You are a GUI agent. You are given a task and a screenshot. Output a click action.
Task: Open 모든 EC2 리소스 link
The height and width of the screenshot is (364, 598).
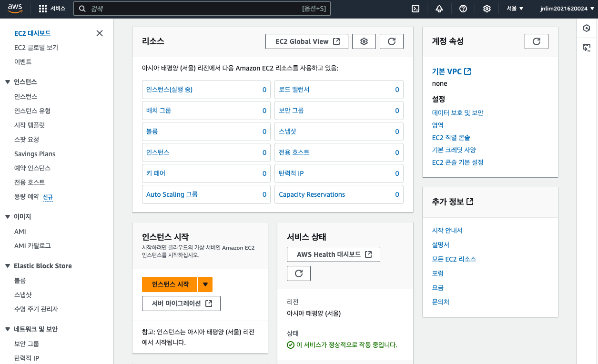pyautogui.click(x=454, y=259)
